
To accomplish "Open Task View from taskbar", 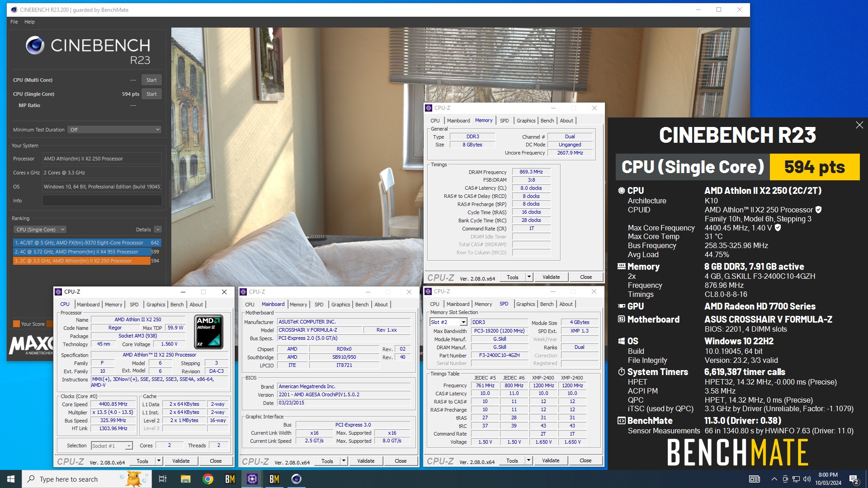I will [x=163, y=479].
